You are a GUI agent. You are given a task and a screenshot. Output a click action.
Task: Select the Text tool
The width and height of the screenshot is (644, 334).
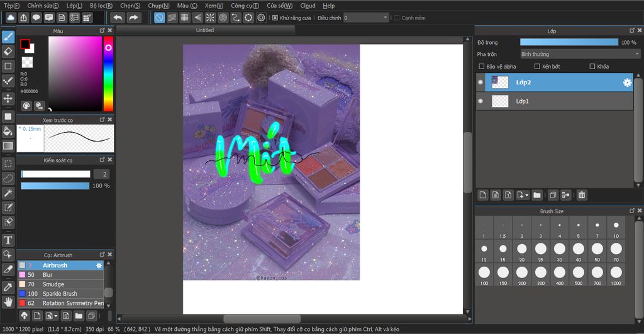coord(8,240)
